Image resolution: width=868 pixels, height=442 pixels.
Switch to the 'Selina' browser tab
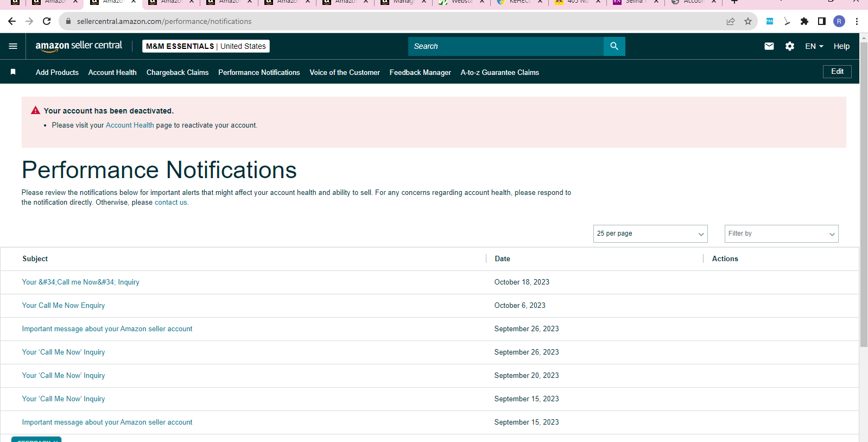point(635,2)
